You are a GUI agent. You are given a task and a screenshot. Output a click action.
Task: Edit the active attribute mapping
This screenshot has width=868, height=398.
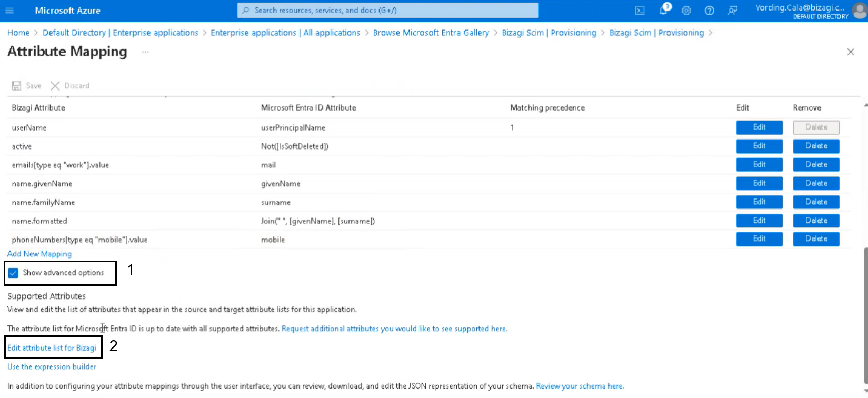pyautogui.click(x=759, y=146)
